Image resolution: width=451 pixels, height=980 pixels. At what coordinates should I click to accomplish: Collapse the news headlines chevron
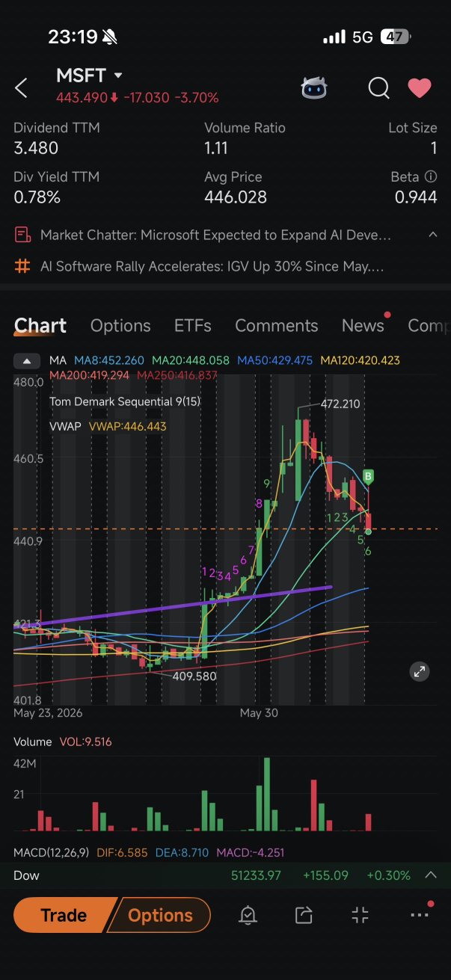tap(432, 235)
